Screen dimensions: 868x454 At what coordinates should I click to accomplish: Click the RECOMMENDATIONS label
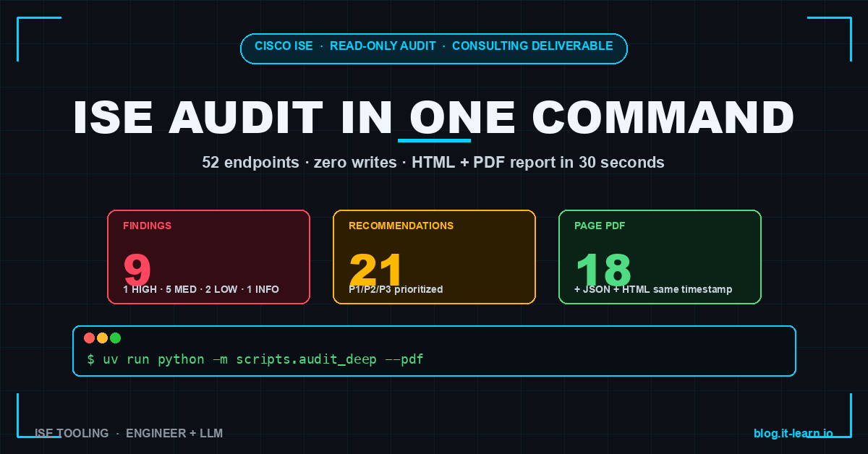click(x=401, y=226)
